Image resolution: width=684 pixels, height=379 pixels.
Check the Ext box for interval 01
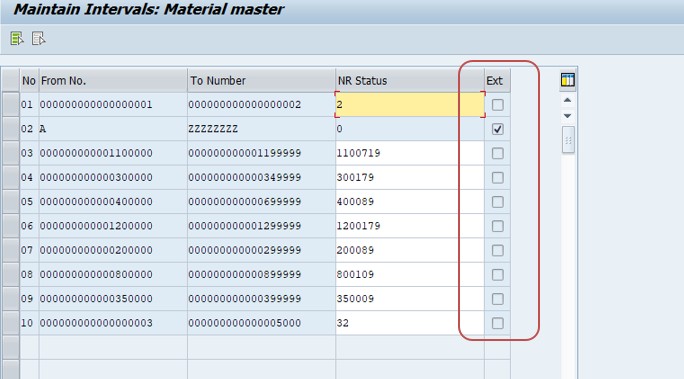coord(497,105)
